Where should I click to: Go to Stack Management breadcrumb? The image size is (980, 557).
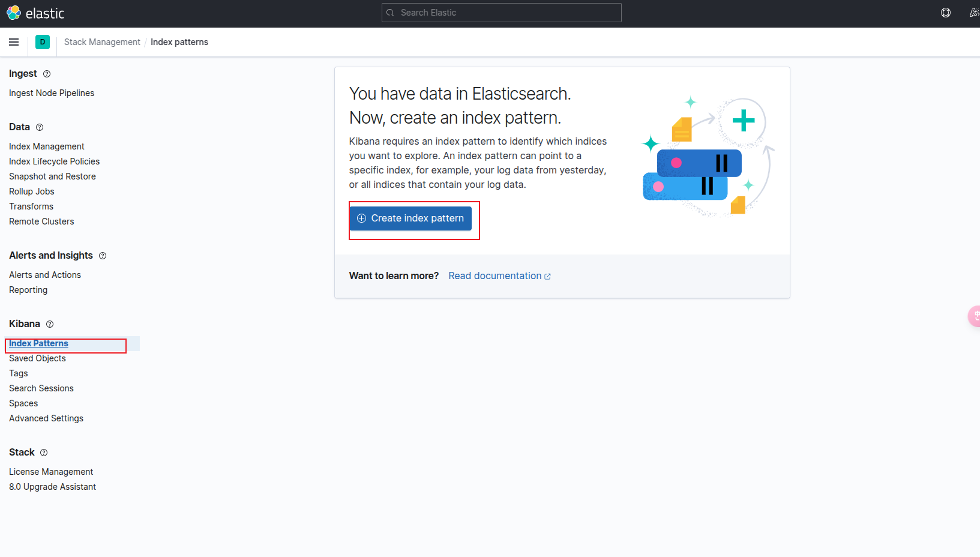tap(102, 42)
